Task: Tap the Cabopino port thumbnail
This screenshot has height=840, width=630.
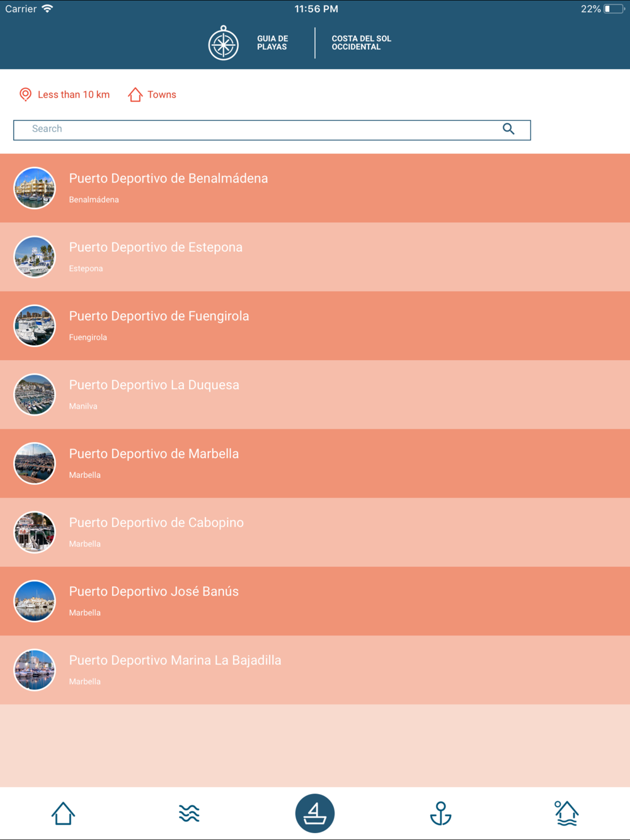Action: (35, 532)
